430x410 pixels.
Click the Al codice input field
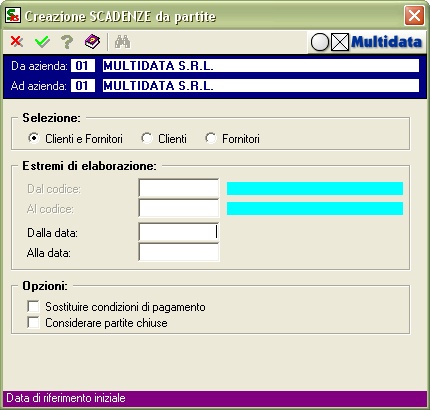point(179,208)
